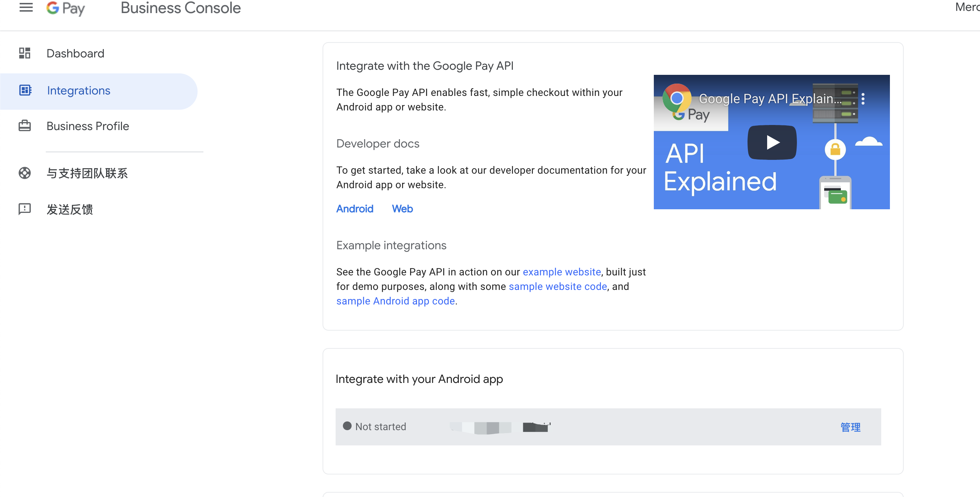Click the Merchant label at top right
Image resolution: width=980 pixels, height=497 pixels.
967,7
